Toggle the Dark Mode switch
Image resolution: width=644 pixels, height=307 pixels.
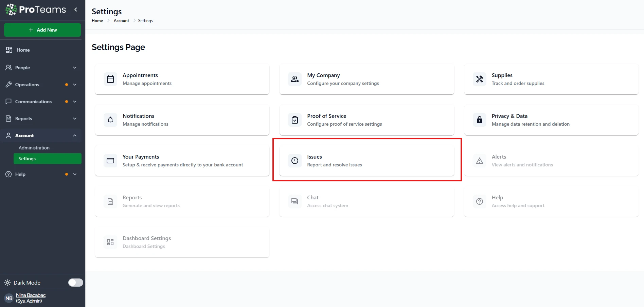tap(75, 283)
